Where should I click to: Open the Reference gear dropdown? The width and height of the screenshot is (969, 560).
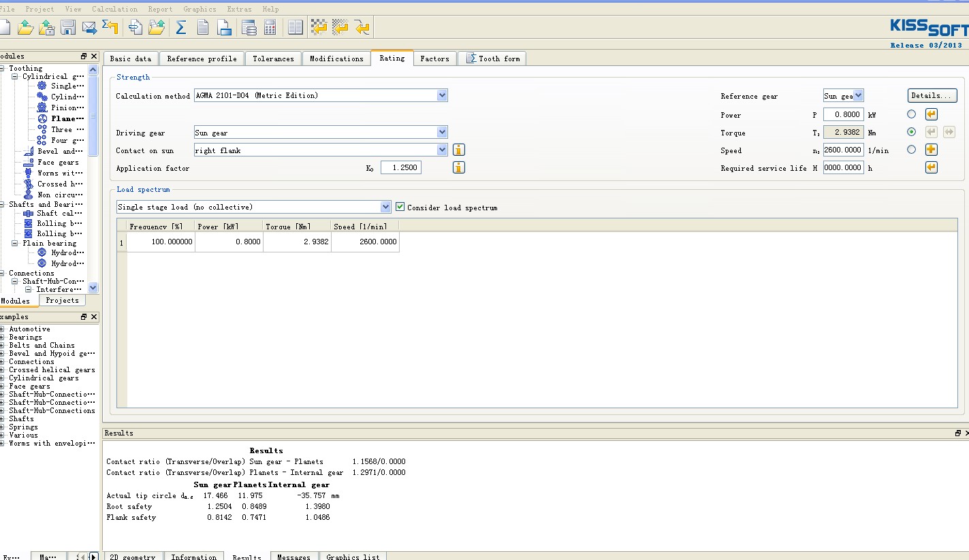858,96
